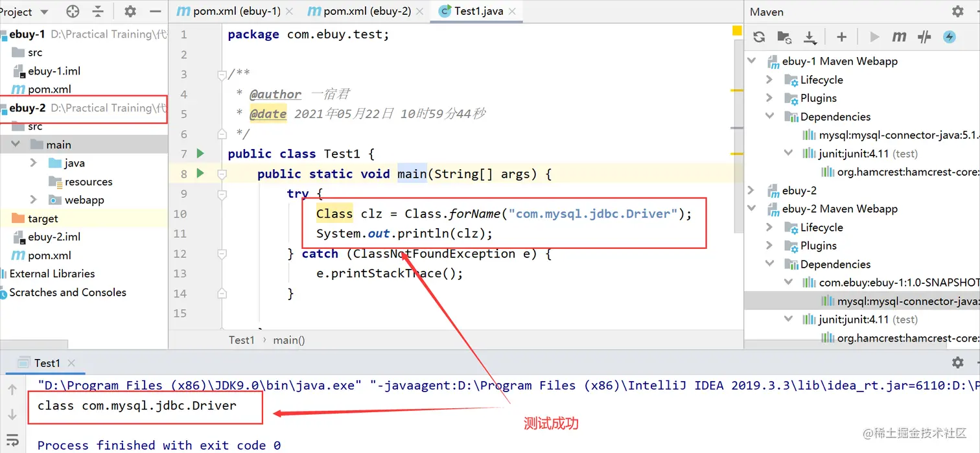Select the resources folder
Screen dimensions: 980x453
[88, 182]
